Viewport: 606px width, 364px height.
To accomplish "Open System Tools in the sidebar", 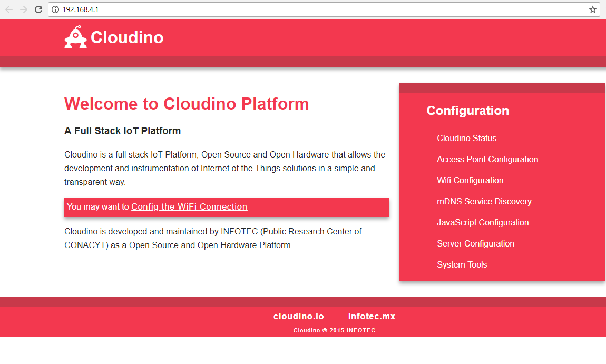I will tap(462, 264).
